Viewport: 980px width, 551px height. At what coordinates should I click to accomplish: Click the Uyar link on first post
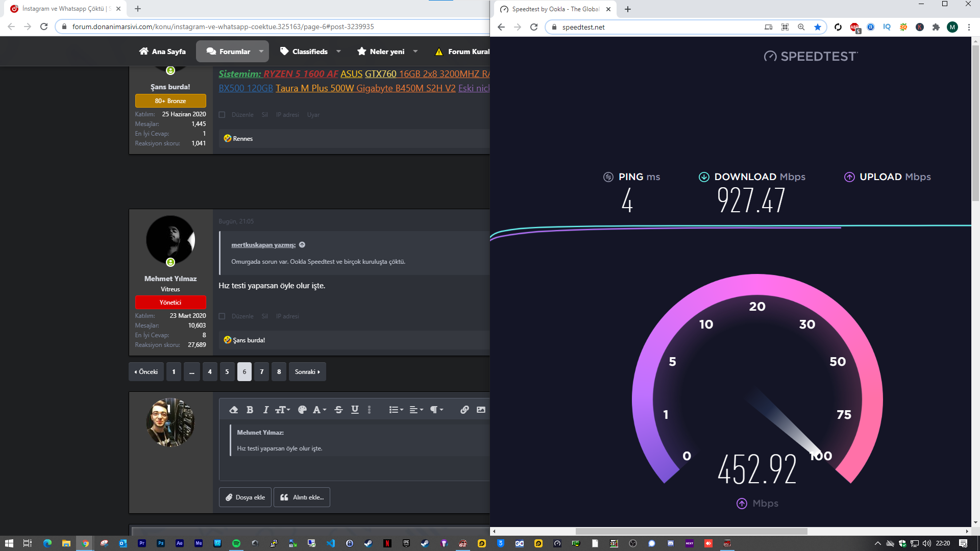click(x=313, y=115)
